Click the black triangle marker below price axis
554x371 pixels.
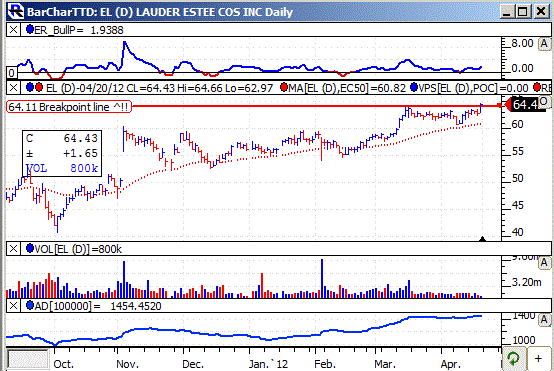(482, 239)
